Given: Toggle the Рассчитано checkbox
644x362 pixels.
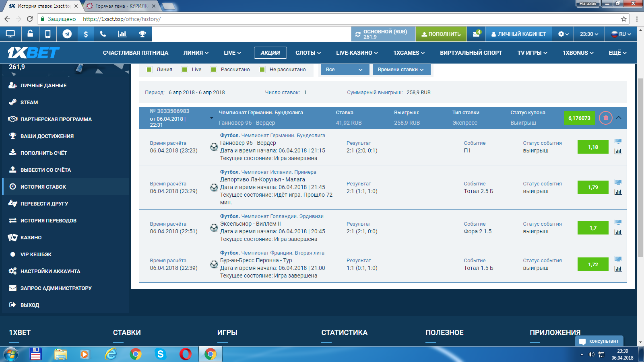Looking at the screenshot, I should 214,70.
